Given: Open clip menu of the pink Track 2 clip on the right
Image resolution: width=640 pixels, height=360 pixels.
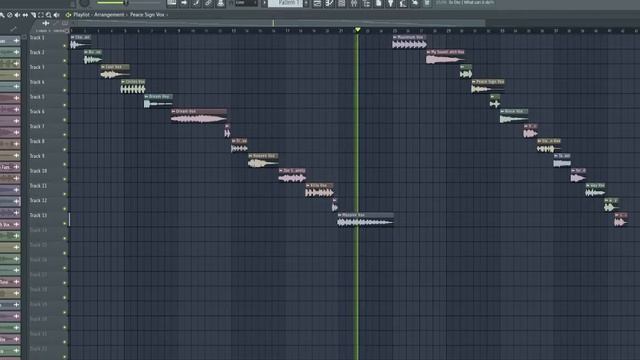Looking at the screenshot, I should [x=429, y=52].
